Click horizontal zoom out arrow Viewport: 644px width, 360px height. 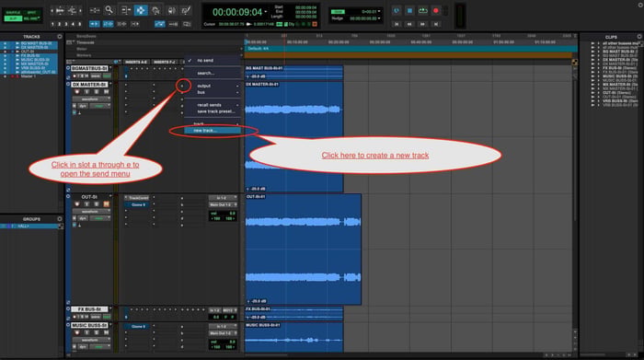coord(52,10)
